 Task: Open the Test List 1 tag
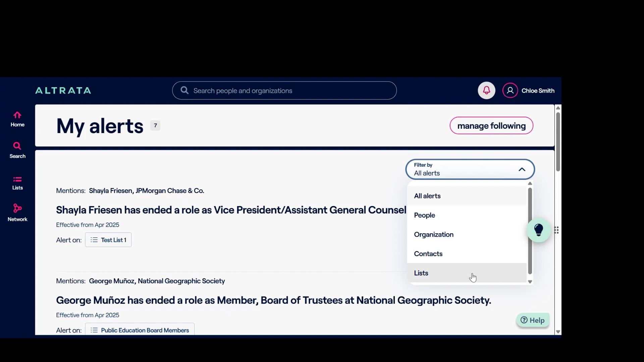pyautogui.click(x=108, y=240)
